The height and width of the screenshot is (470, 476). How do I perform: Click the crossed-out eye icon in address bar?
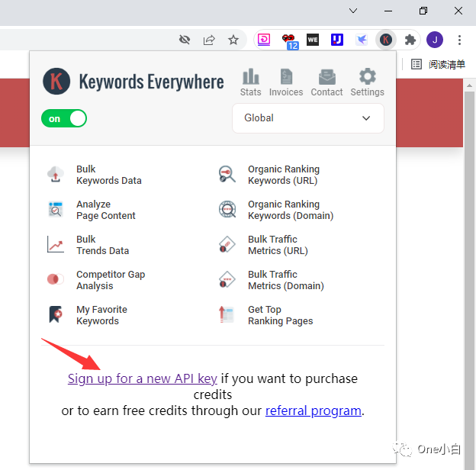tap(185, 40)
